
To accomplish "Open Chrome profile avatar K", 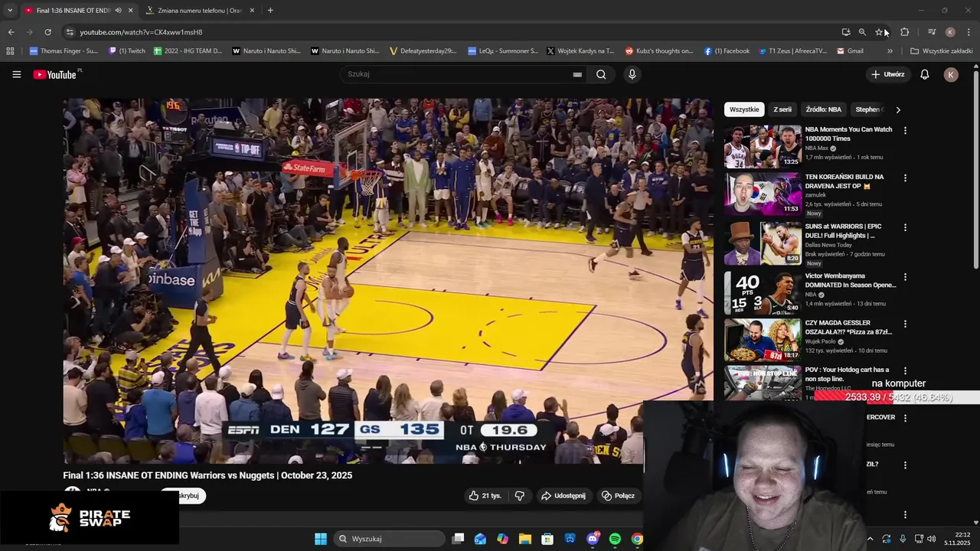I will [950, 32].
